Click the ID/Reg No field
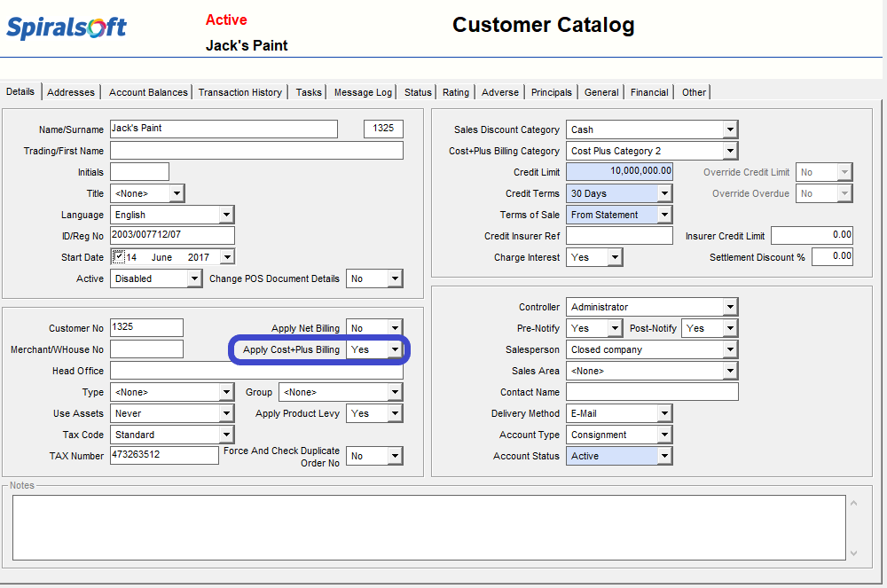The width and height of the screenshot is (887, 588). click(x=173, y=235)
